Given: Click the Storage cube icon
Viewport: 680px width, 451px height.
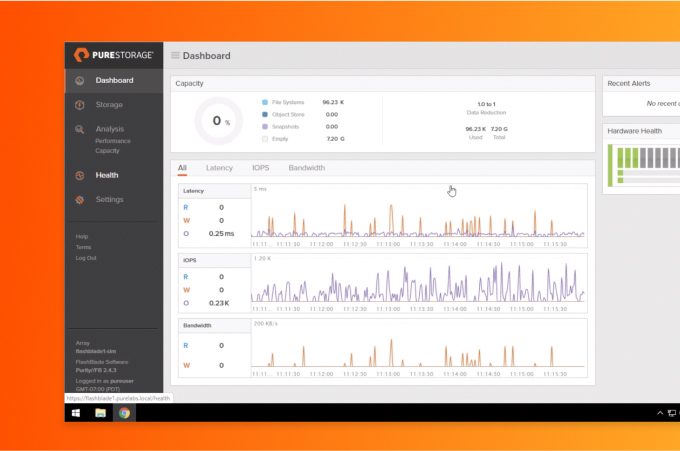Looking at the screenshot, I should click(x=80, y=105).
